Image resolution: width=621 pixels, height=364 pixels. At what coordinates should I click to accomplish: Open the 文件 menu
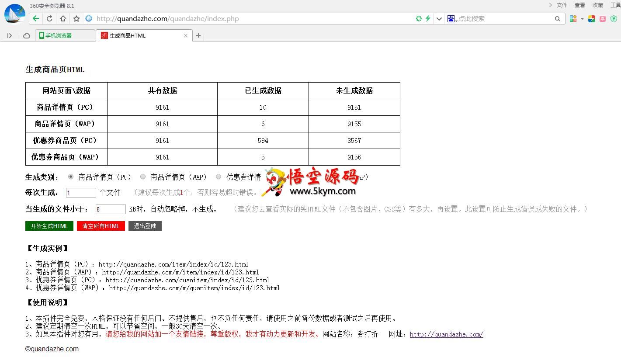tap(562, 5)
